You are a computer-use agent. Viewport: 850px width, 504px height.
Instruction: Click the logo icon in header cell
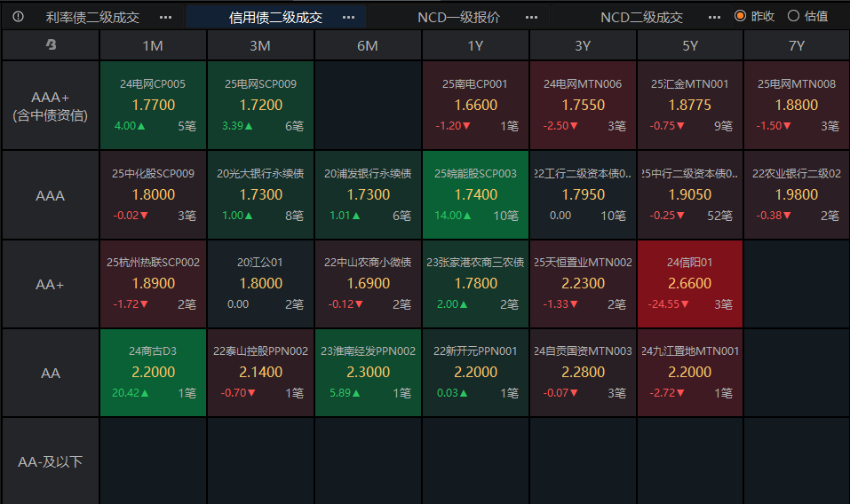point(51,45)
